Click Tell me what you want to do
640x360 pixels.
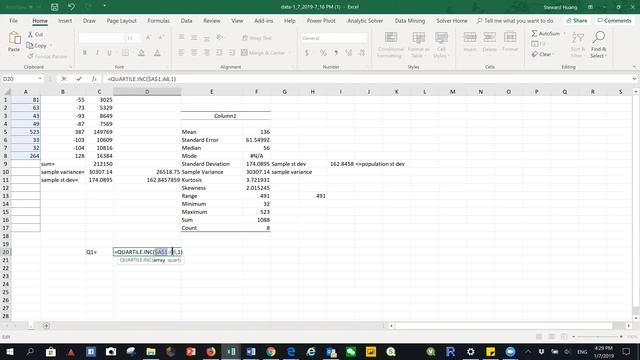click(515, 20)
